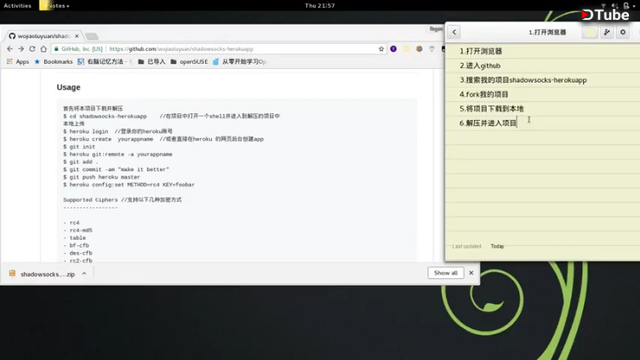Go back in Chrome browser
Image resolution: width=640 pixels, height=360 pixels.
pos(10,49)
